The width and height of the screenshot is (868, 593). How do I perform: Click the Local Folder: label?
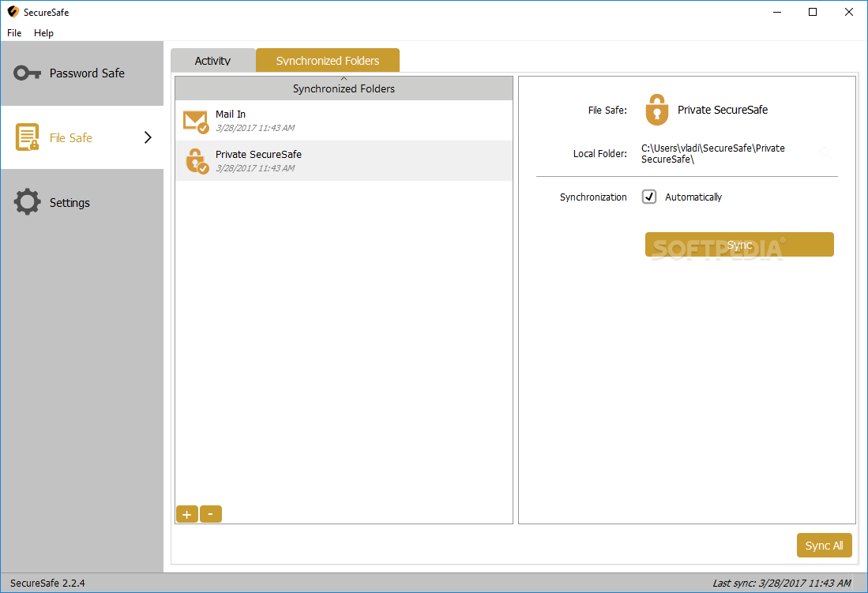(600, 153)
